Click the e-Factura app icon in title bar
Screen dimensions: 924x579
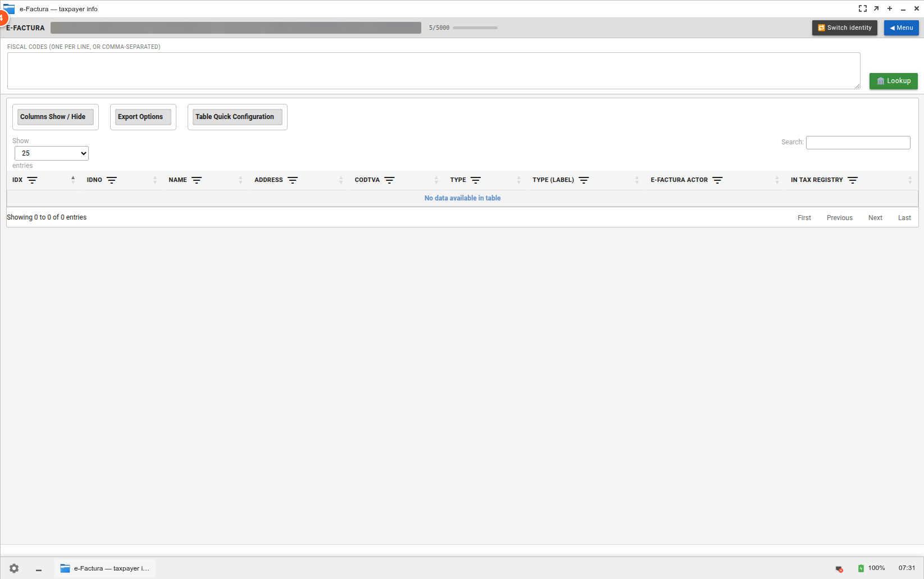[x=9, y=9]
